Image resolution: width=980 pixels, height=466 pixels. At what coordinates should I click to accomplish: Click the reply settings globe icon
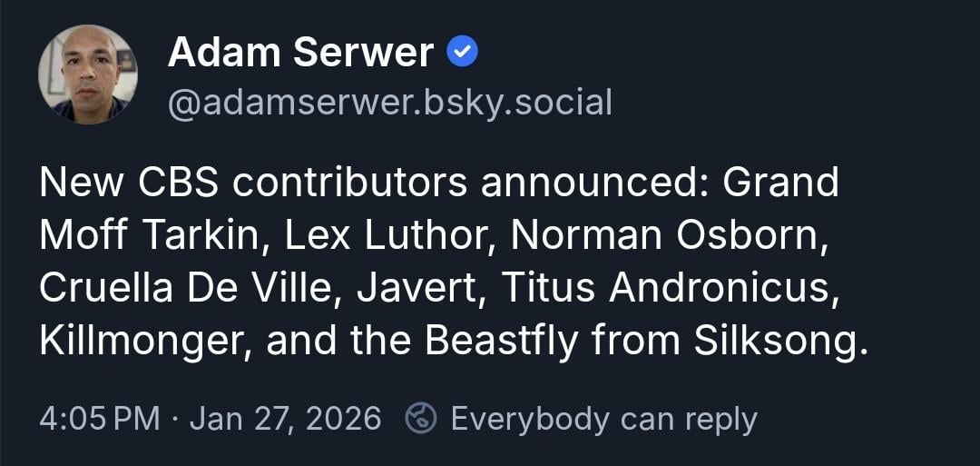[419, 419]
